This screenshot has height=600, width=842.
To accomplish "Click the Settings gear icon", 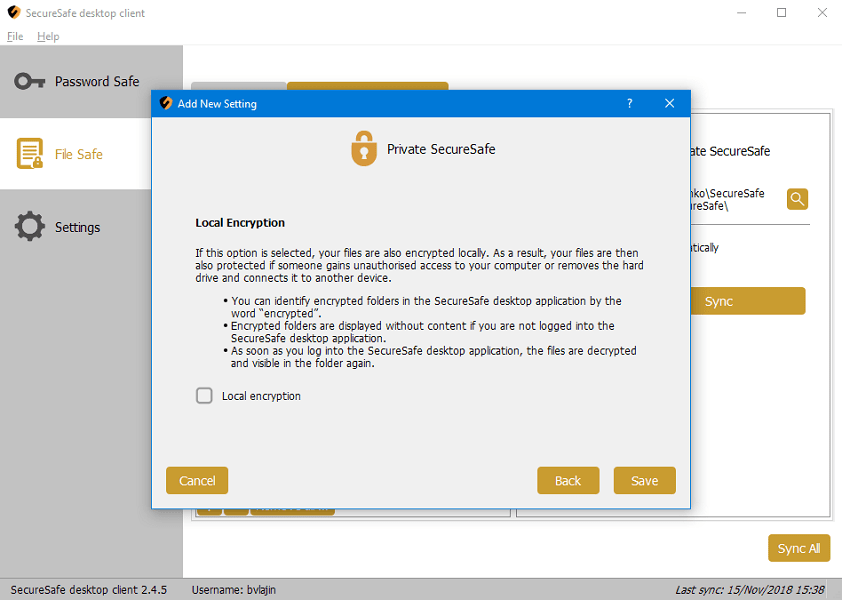I will pos(30,226).
